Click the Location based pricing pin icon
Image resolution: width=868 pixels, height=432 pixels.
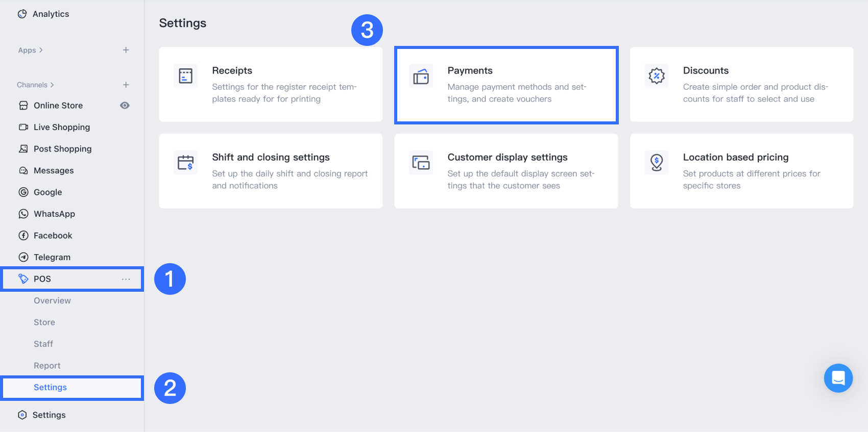pyautogui.click(x=657, y=163)
